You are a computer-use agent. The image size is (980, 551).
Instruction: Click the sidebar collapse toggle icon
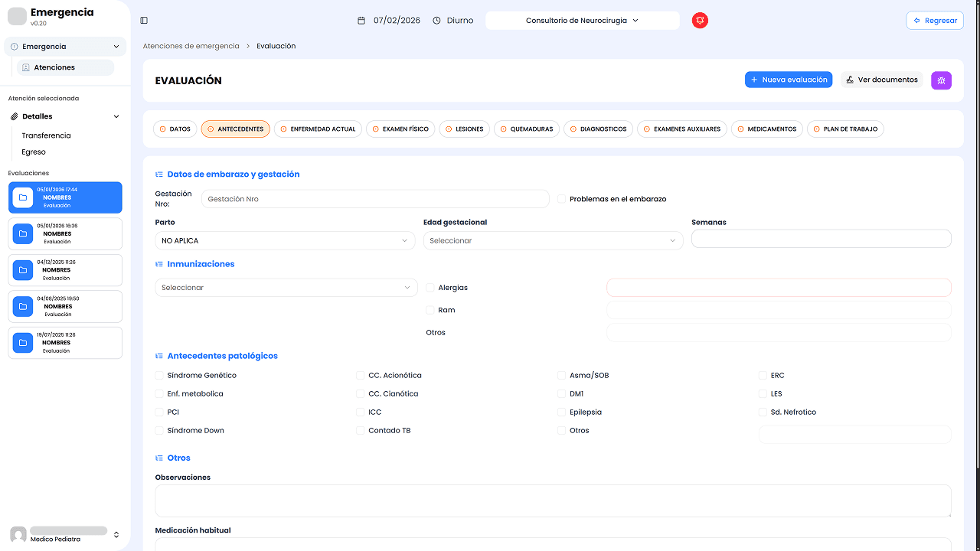(x=144, y=21)
